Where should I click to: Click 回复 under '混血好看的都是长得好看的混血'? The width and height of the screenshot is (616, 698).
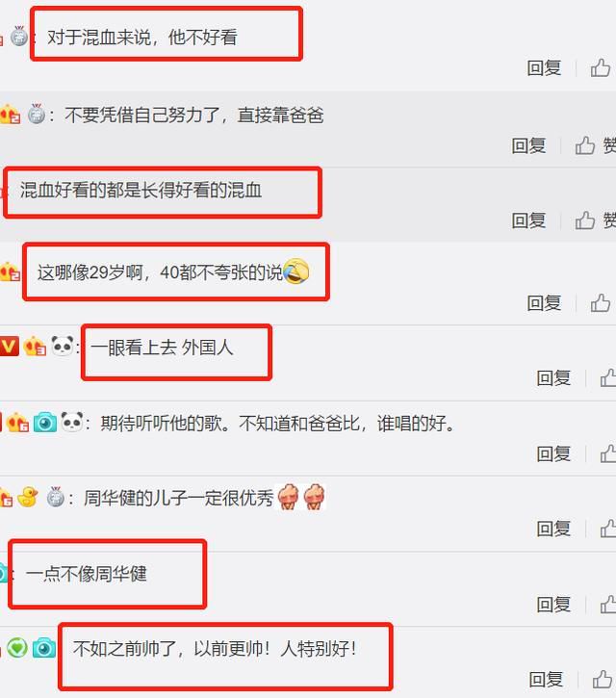[528, 220]
